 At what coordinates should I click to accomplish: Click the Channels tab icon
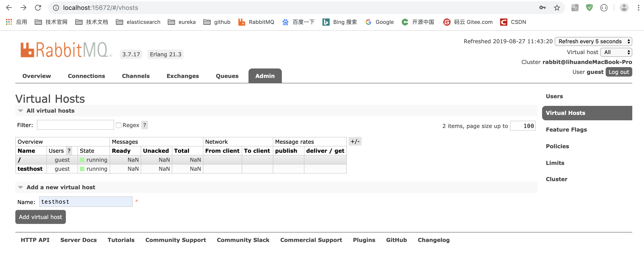click(136, 75)
